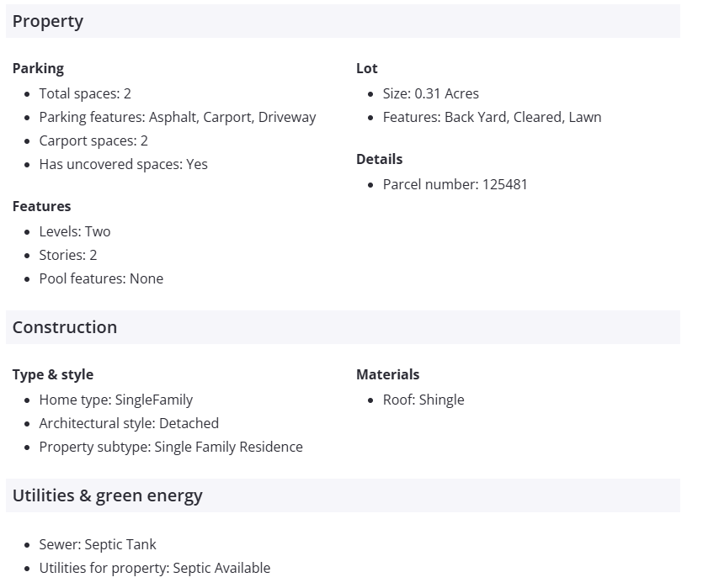The height and width of the screenshot is (588, 703).
Task: Click the Parcel number: 125481 entry
Action: [x=455, y=184]
